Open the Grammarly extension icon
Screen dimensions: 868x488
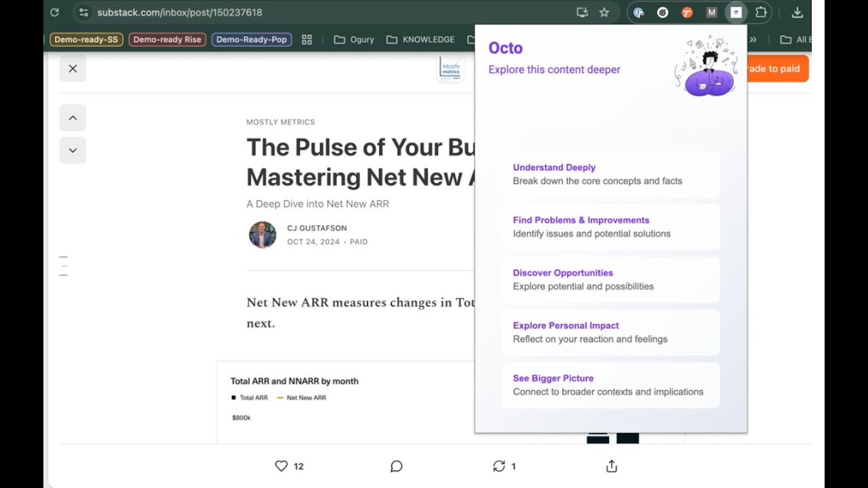click(x=663, y=12)
